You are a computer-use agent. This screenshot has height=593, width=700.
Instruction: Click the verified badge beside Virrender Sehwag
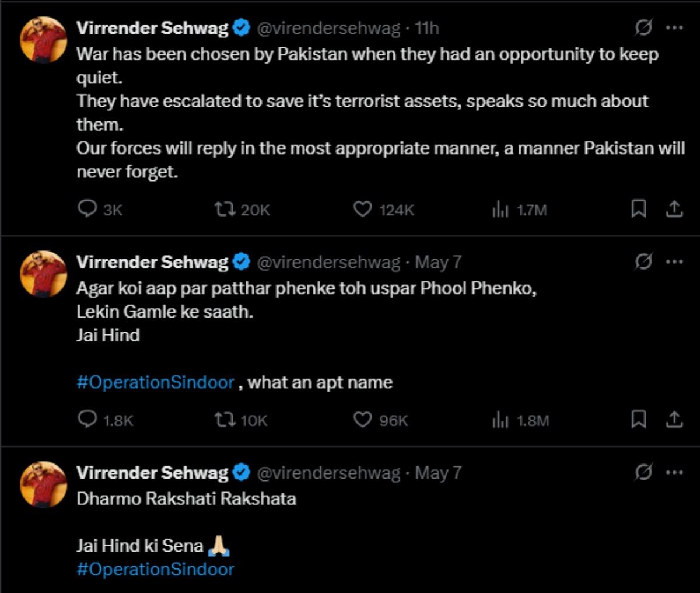pos(239,26)
